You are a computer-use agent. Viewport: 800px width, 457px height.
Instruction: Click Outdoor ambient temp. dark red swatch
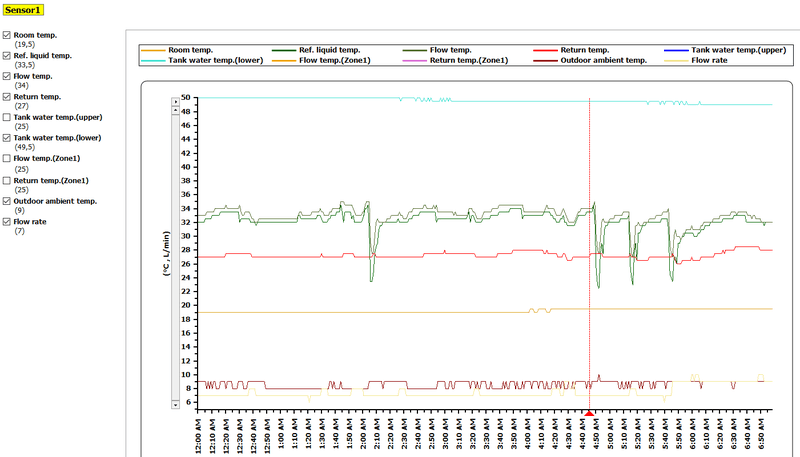tap(545, 61)
